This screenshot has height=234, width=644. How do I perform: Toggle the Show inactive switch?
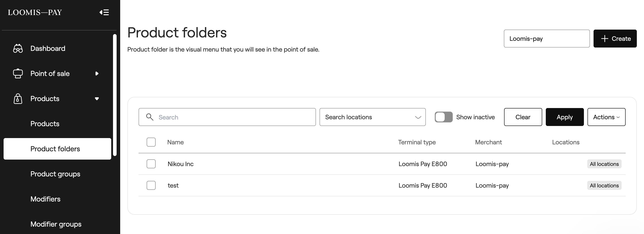pyautogui.click(x=444, y=117)
